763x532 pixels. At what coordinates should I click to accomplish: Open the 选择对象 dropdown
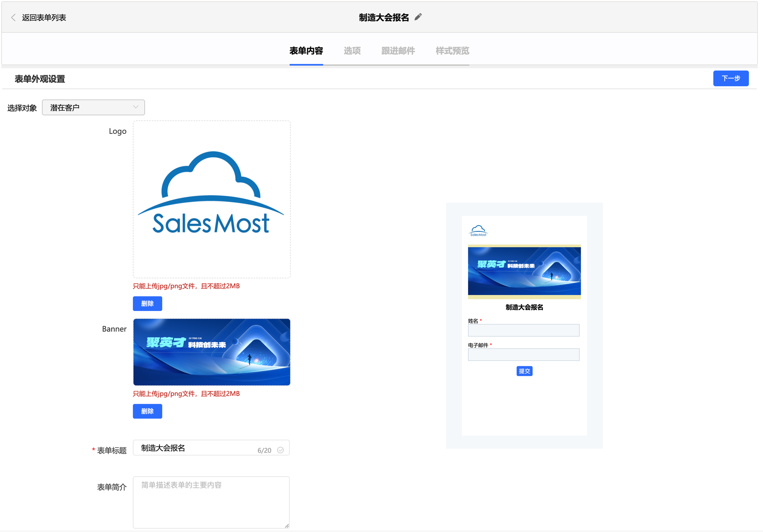point(93,108)
